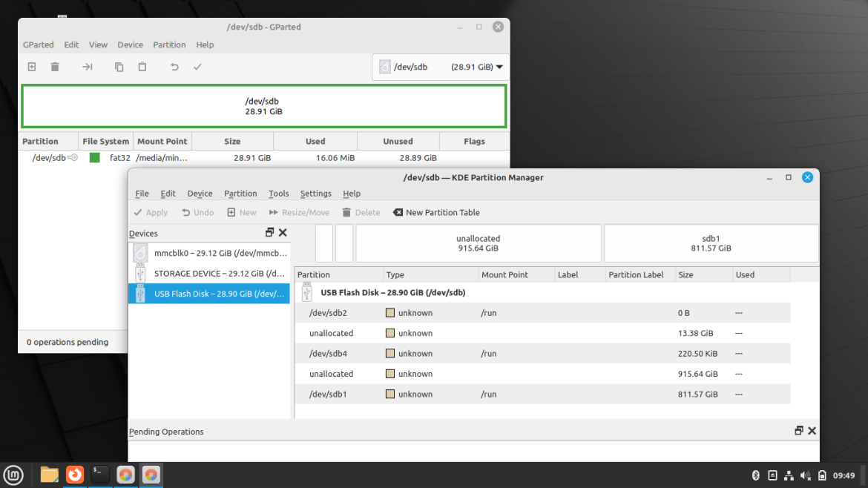This screenshot has height=488, width=868.
Task: Click the unknown type color swatch for /dev/sdb1
Action: click(390, 395)
